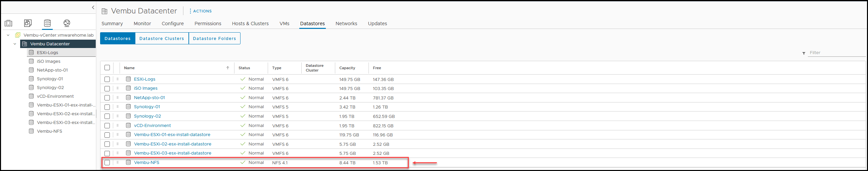Switch to the Summary tab

click(x=112, y=24)
